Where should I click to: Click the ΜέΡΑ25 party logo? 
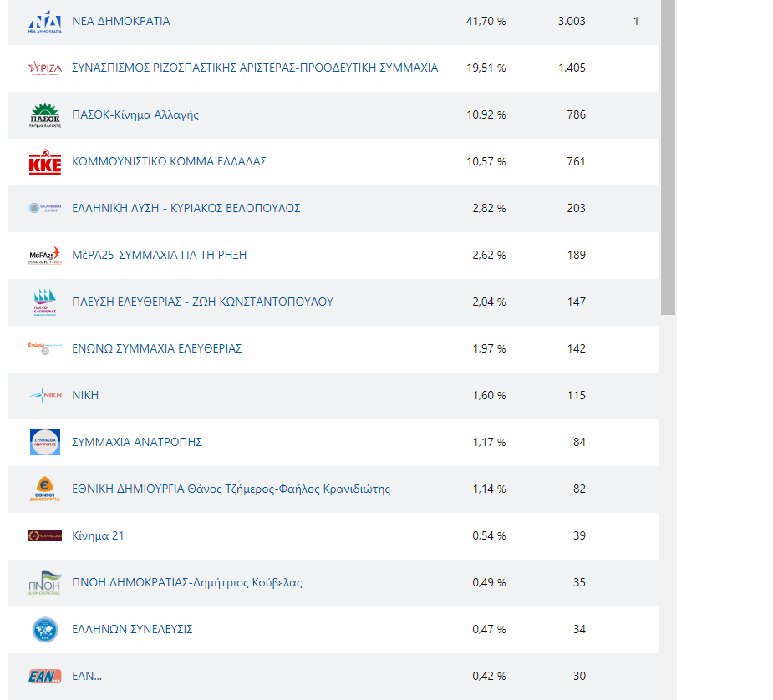(x=44, y=256)
